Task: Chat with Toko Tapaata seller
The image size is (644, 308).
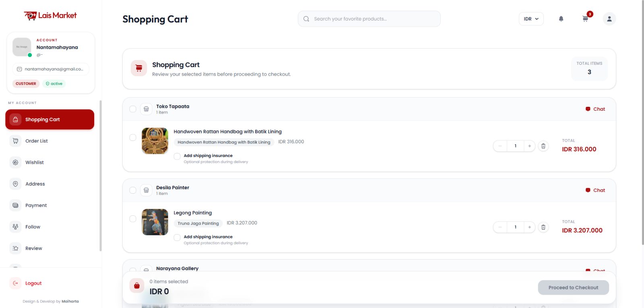Action: (595, 109)
